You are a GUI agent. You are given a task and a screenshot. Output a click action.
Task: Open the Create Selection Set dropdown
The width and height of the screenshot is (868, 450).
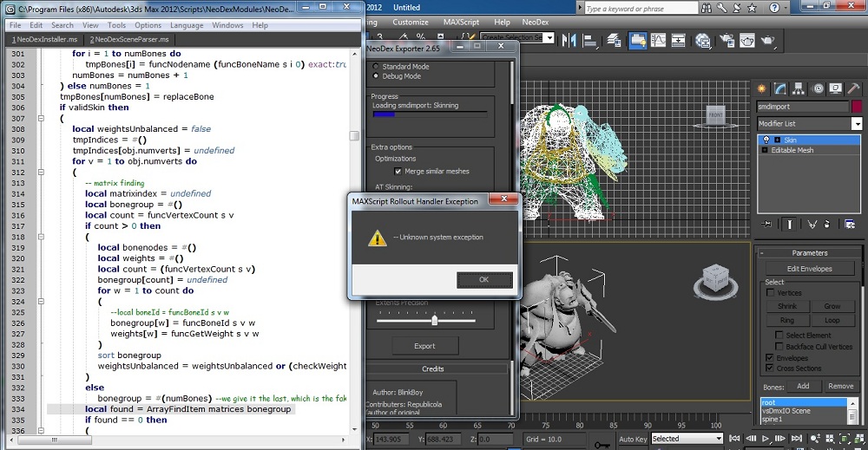coord(549,37)
